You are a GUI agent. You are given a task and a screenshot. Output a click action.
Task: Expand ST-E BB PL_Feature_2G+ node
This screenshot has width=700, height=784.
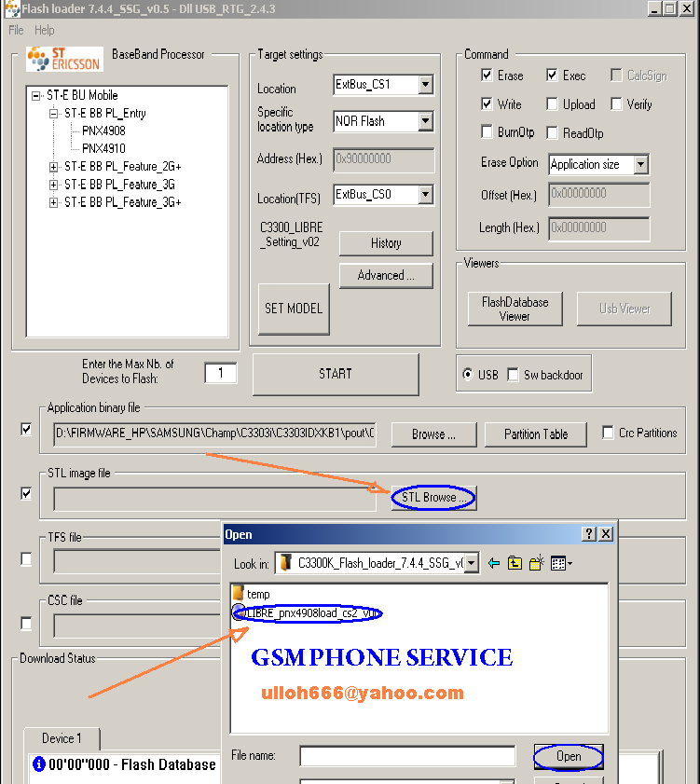(53, 167)
